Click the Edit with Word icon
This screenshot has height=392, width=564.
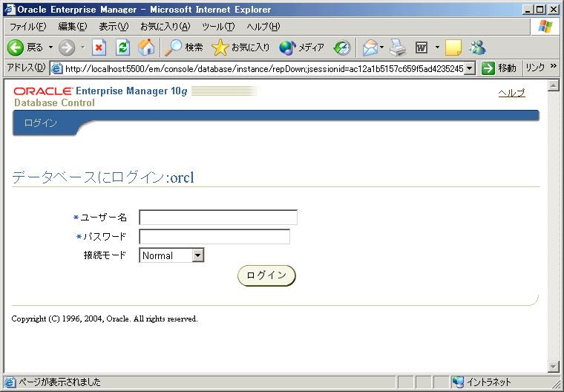point(422,48)
